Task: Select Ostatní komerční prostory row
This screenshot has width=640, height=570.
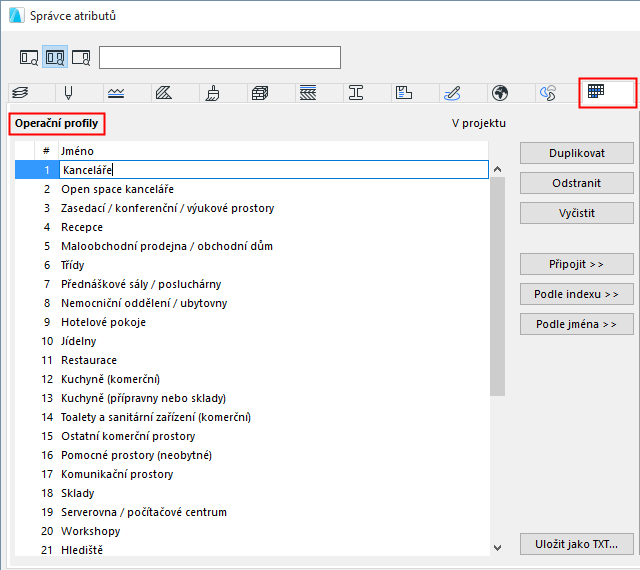Action: pyautogui.click(x=251, y=436)
